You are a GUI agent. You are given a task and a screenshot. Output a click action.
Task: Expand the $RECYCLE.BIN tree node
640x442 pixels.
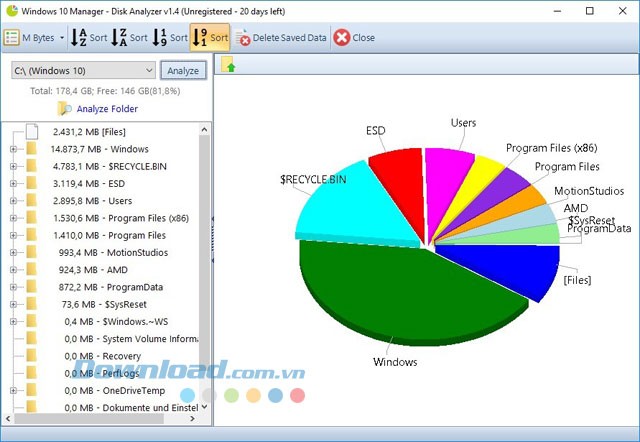tap(13, 166)
